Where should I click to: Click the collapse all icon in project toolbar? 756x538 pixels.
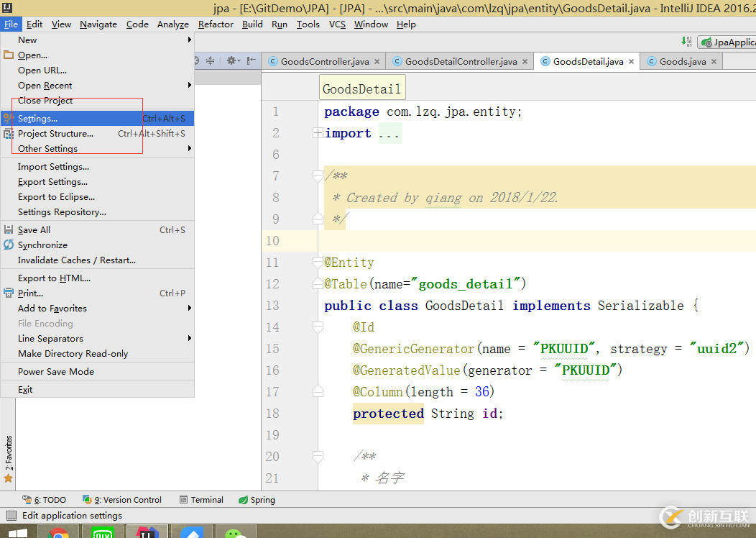click(211, 61)
